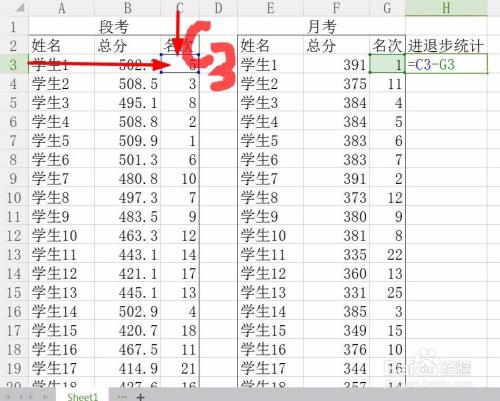Select the score cell 443.1
Screen dimensions: 500x401
tap(127, 254)
